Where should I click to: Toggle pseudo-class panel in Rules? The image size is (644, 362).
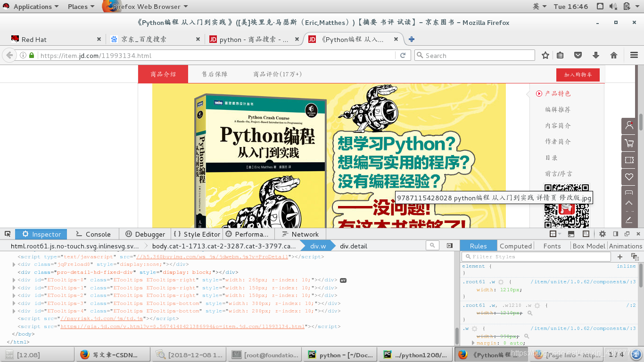point(635,256)
